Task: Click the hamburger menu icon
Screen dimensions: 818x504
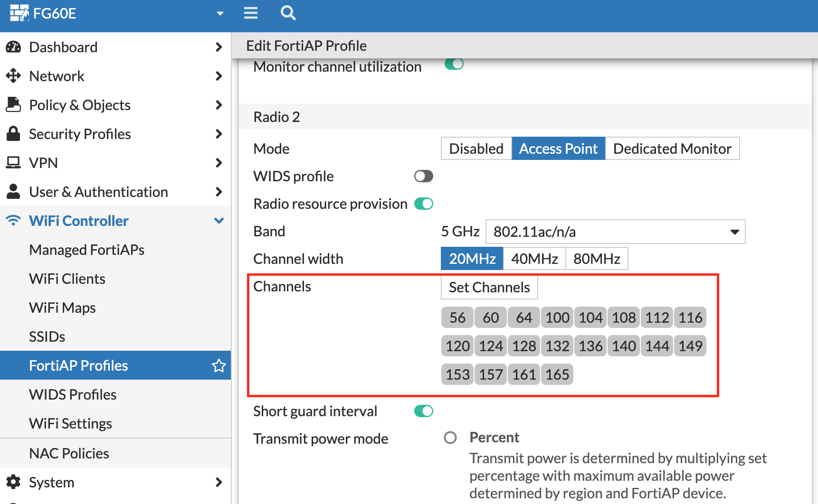Action: point(250,13)
